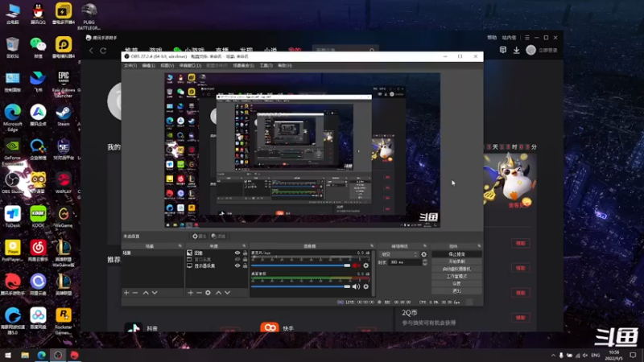
Task: Open Tools menu in OBS menu bar
Action: (x=266, y=66)
